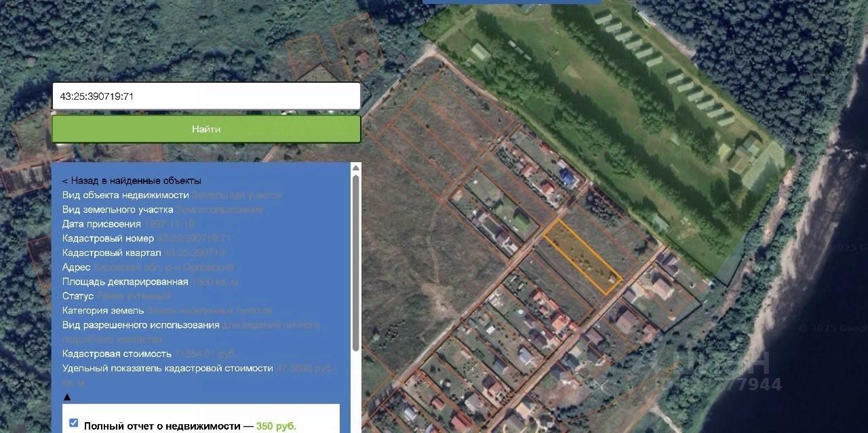Image resolution: width=868 pixels, height=433 pixels.
Task: Click 'Кадастровая стоимость' label
Action: pyautogui.click(x=117, y=354)
